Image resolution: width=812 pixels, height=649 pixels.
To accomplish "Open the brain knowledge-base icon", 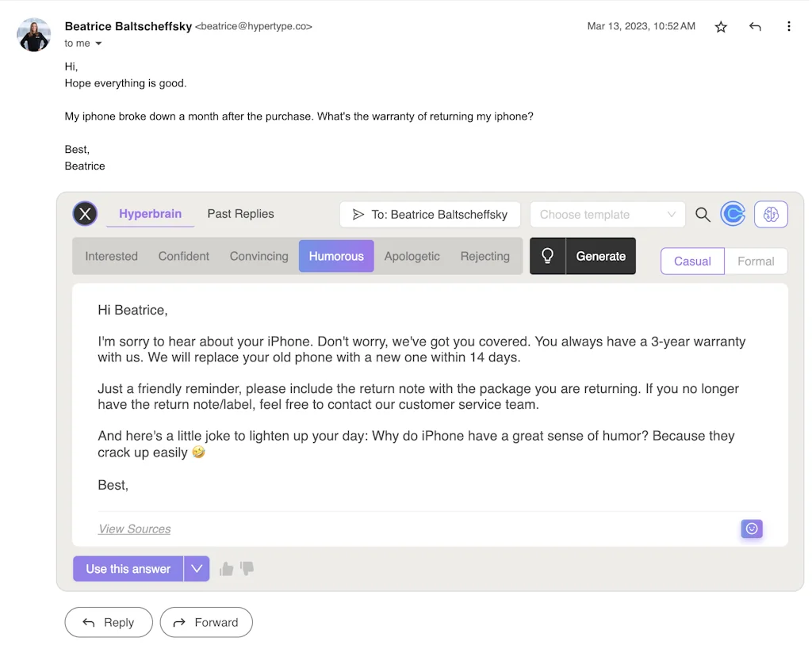I will [770, 214].
